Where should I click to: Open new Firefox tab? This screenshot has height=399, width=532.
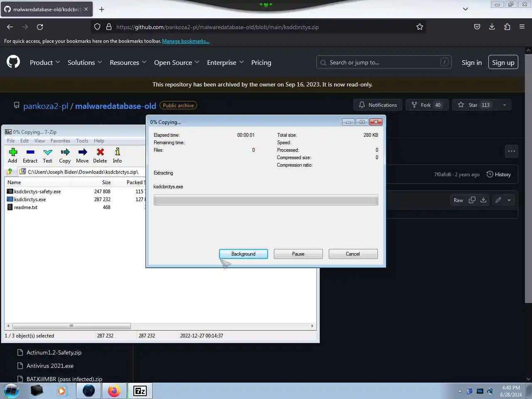101,9
